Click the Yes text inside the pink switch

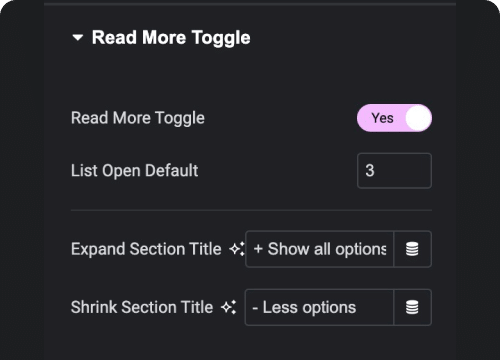pos(382,118)
